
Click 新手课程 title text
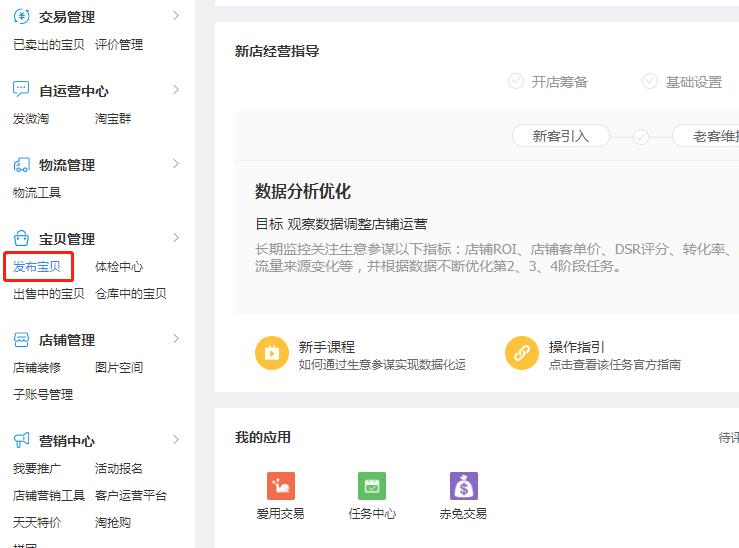tap(327, 347)
